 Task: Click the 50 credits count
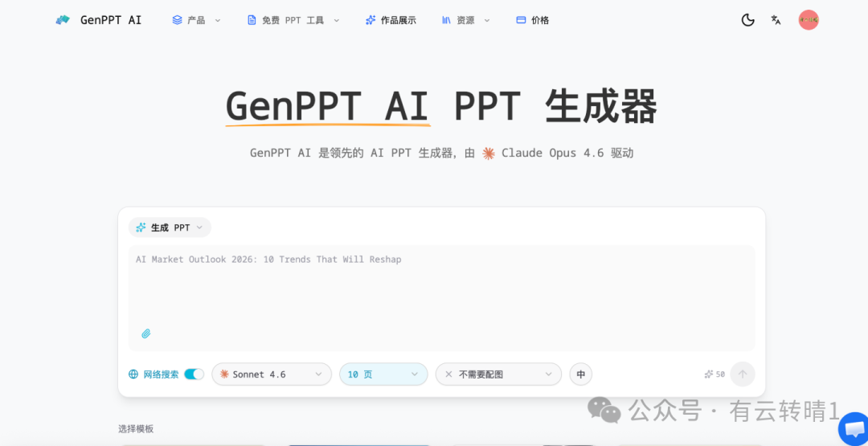tap(720, 374)
